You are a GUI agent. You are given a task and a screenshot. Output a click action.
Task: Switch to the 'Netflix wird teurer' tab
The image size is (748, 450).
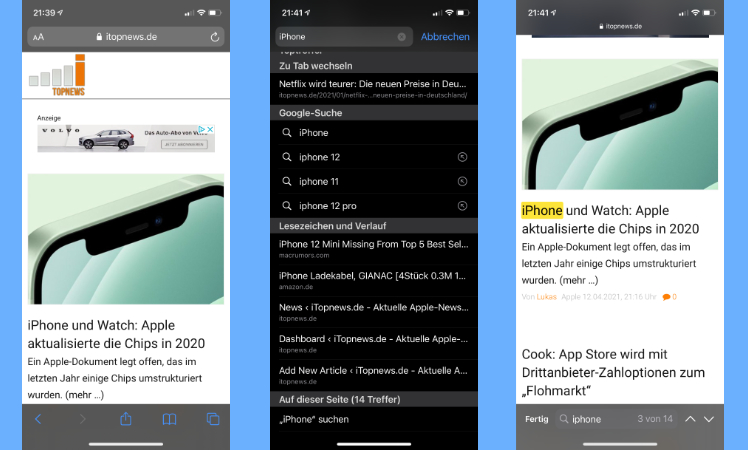(x=373, y=88)
